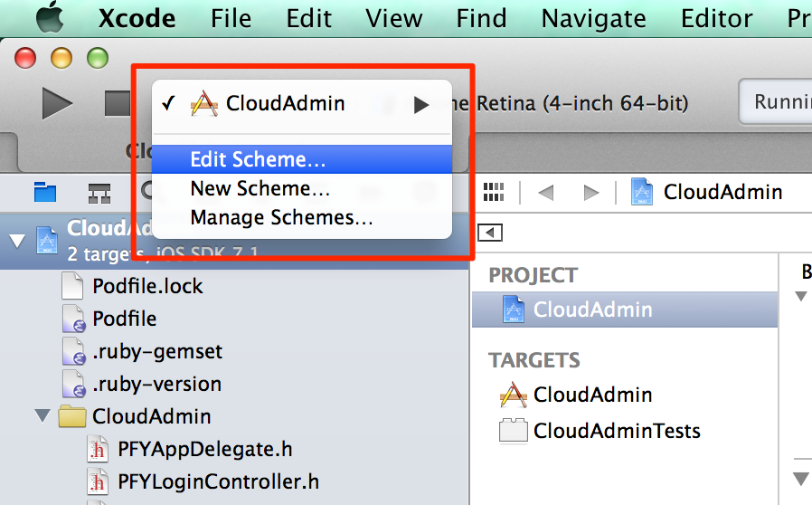Open the Xcode application menu
This screenshot has width=812, height=505.
coord(137,19)
